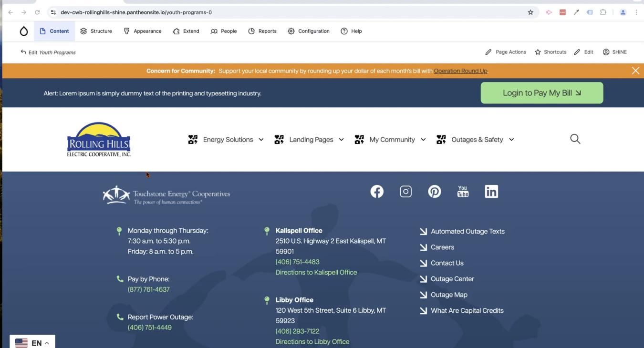Open the Configuration admin menu

pos(309,31)
